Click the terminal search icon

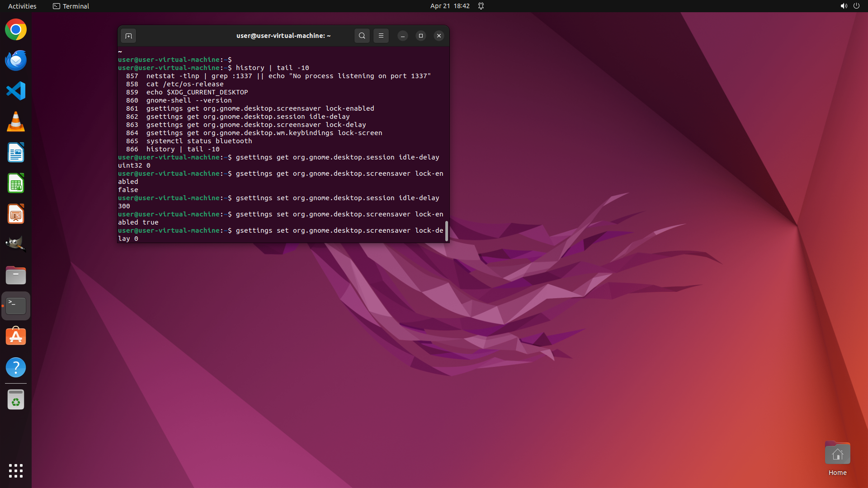(x=362, y=36)
